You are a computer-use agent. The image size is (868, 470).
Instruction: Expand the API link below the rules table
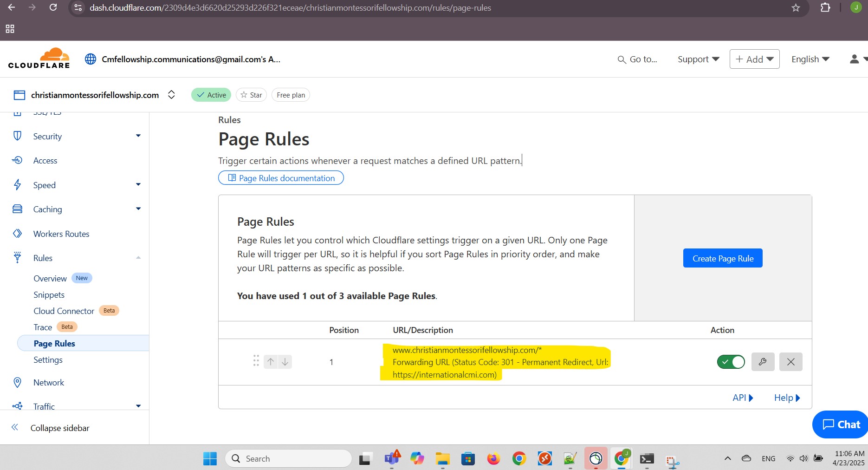[743, 398]
